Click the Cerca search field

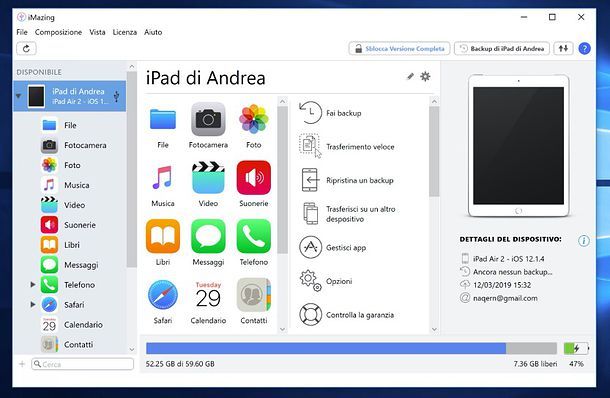pyautogui.click(x=82, y=364)
